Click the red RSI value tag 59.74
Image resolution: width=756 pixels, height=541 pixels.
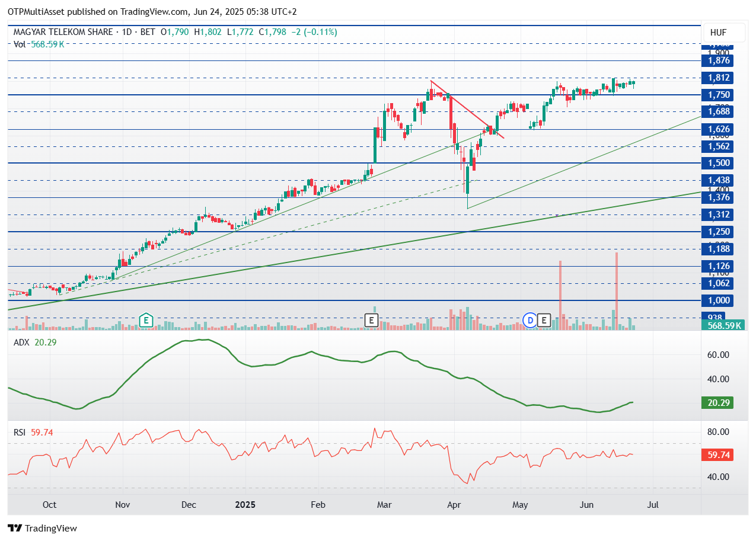[x=718, y=455]
